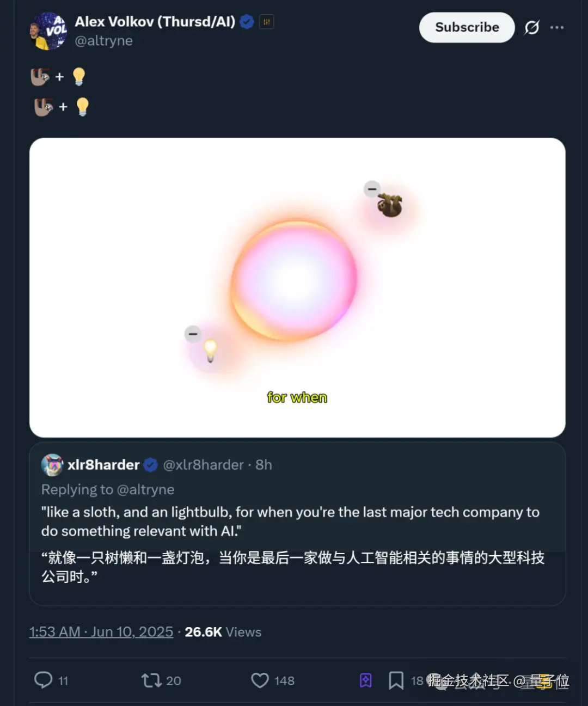Repost the tweet via retweet icon

pos(151,680)
